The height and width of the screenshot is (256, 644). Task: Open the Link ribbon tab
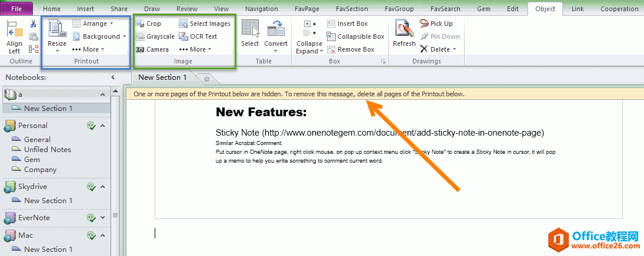coord(578,9)
